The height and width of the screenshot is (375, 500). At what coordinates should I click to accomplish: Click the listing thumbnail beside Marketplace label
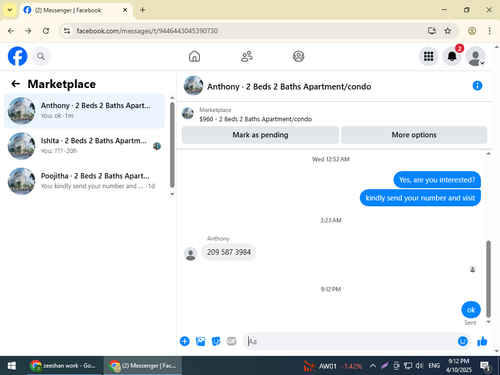(x=188, y=113)
